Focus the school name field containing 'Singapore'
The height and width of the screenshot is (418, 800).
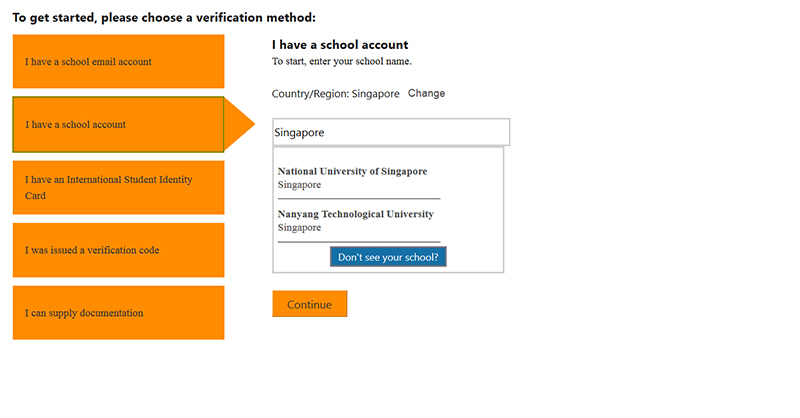click(390, 132)
